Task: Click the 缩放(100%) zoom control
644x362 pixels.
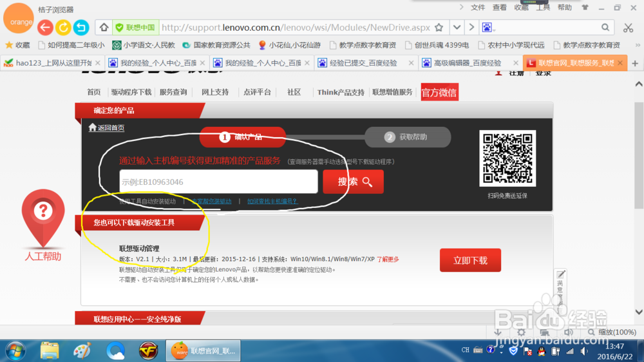Action: click(612, 332)
